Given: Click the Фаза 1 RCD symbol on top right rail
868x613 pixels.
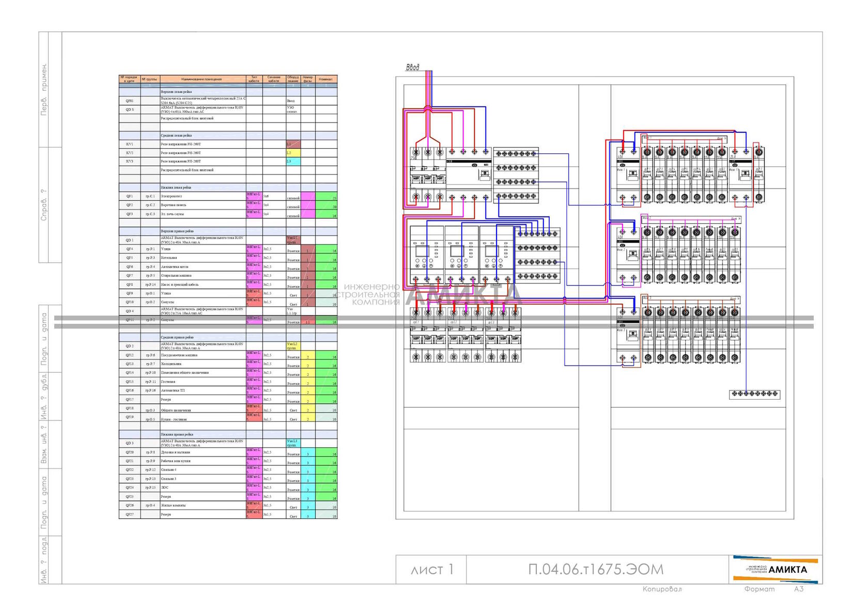Looking at the screenshot, I should coord(628,175).
